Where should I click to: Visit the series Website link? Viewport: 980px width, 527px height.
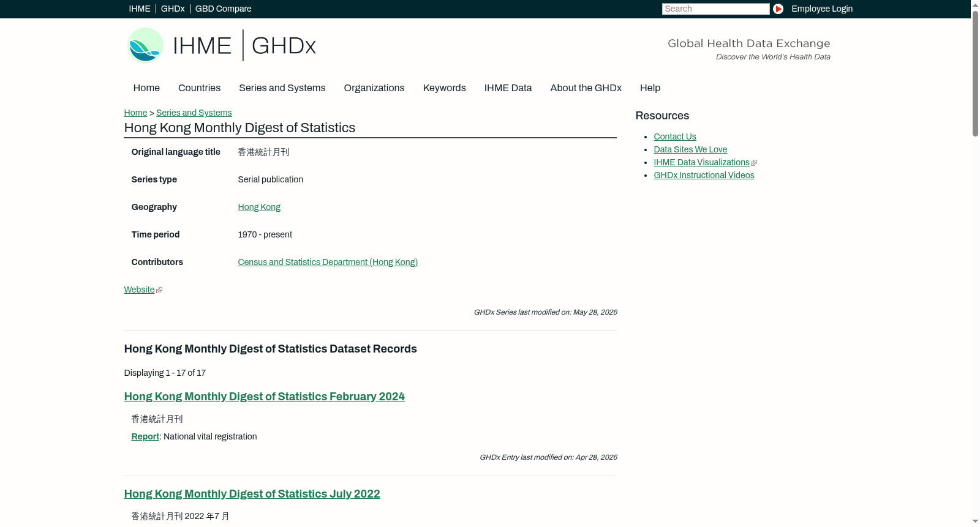139,290
